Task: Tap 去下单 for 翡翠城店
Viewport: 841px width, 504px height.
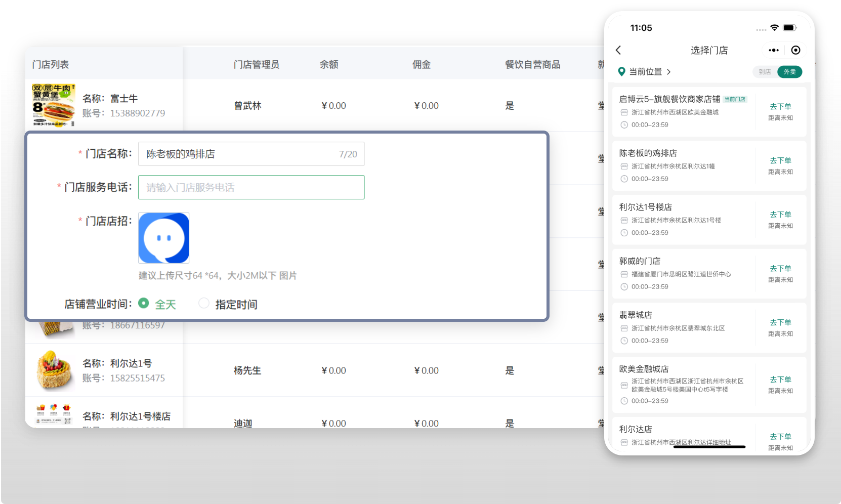Action: coord(780,322)
